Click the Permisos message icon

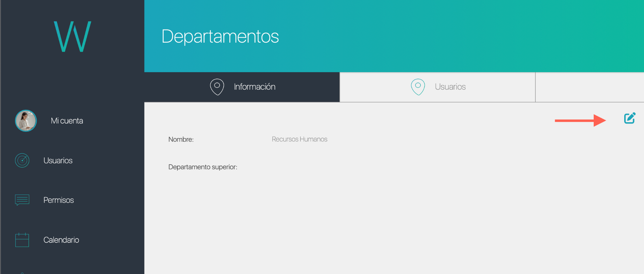pos(22,200)
